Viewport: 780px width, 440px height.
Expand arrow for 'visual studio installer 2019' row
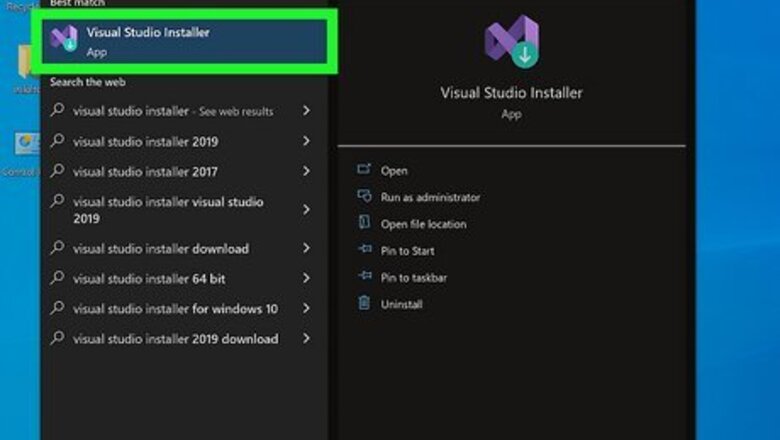click(x=306, y=141)
